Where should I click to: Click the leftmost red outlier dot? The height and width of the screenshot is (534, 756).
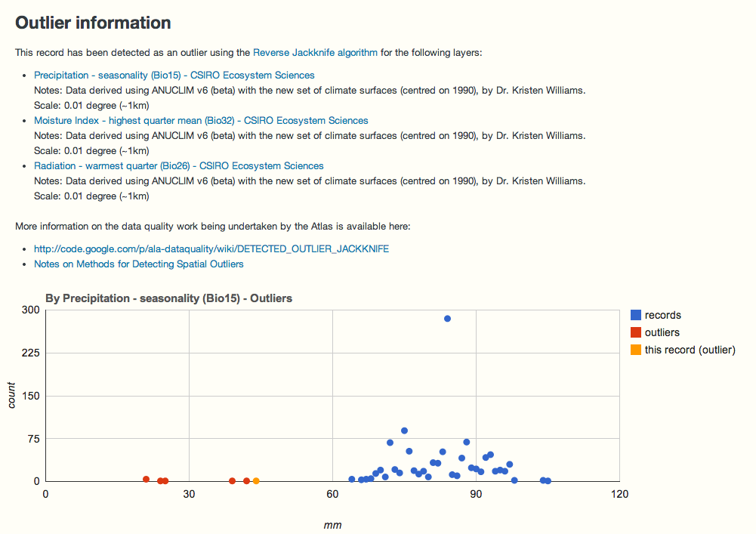click(146, 478)
